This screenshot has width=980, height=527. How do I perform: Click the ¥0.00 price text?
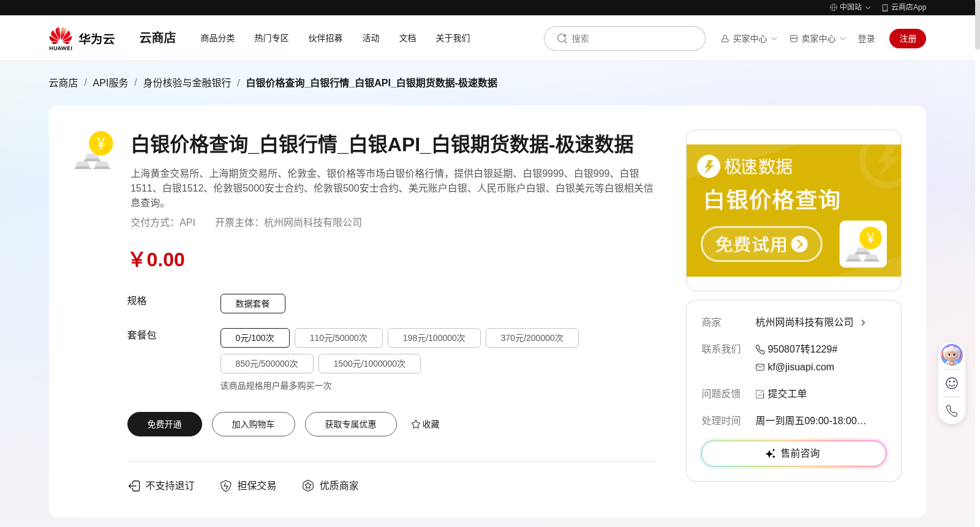coord(157,260)
